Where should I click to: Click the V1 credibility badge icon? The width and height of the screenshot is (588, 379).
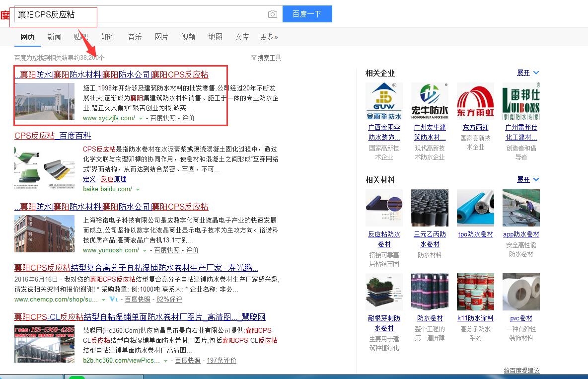pyautogui.click(x=114, y=299)
